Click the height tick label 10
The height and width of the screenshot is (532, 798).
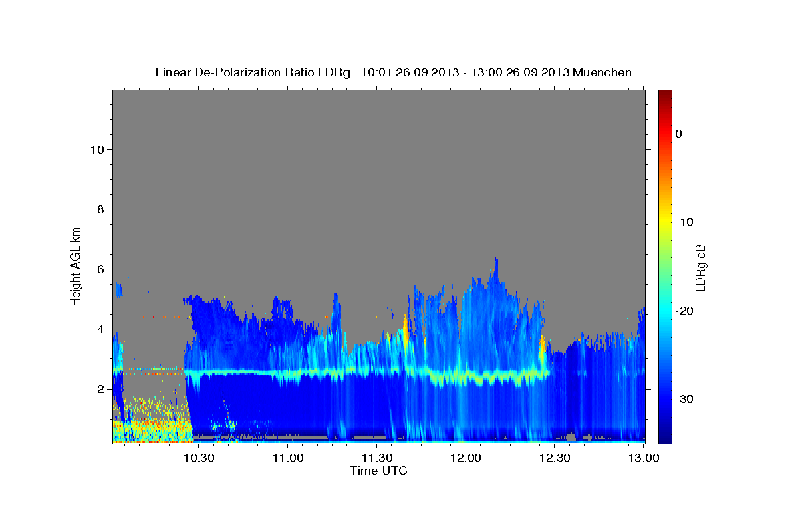[x=97, y=149]
